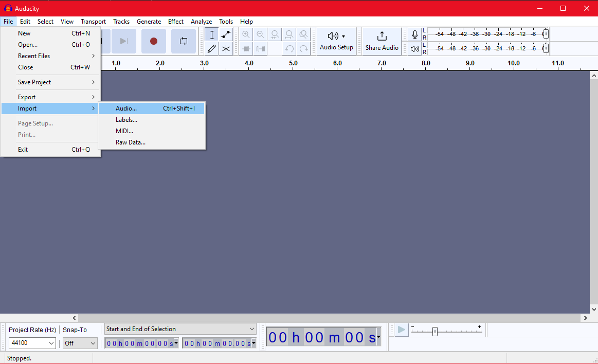Image resolution: width=598 pixels, height=364 pixels.
Task: Open the Help menu
Action: click(x=246, y=22)
